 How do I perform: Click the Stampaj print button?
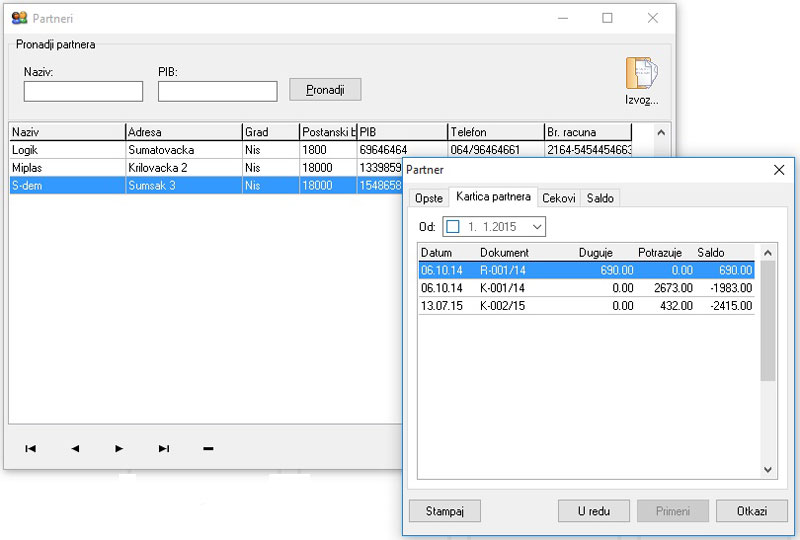tap(445, 511)
